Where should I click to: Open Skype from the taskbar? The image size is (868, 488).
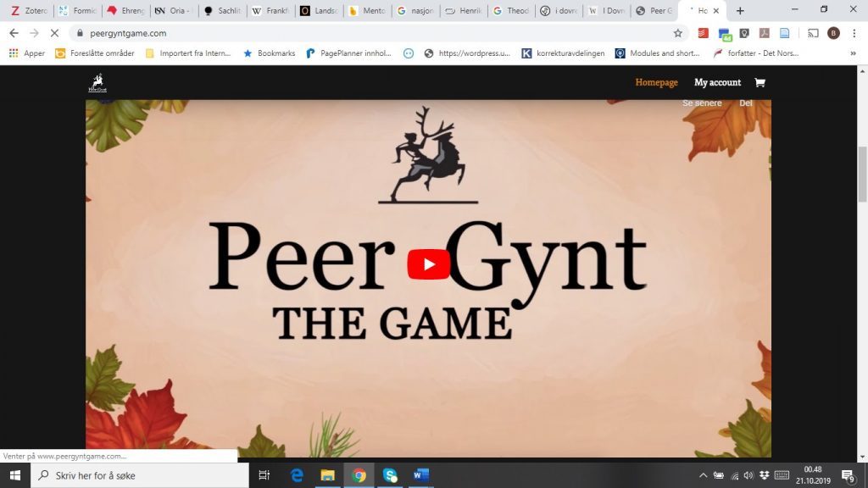390,475
